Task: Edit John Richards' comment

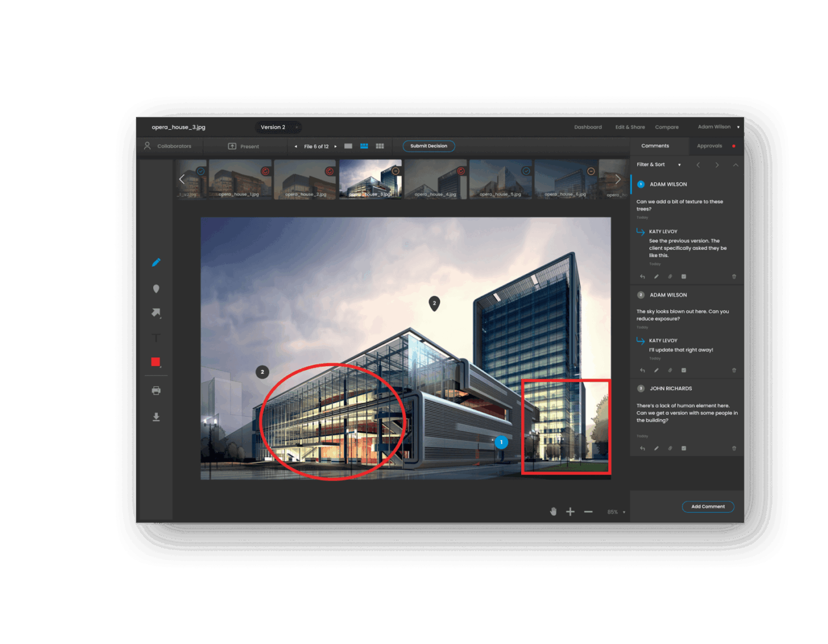Action: [x=656, y=448]
